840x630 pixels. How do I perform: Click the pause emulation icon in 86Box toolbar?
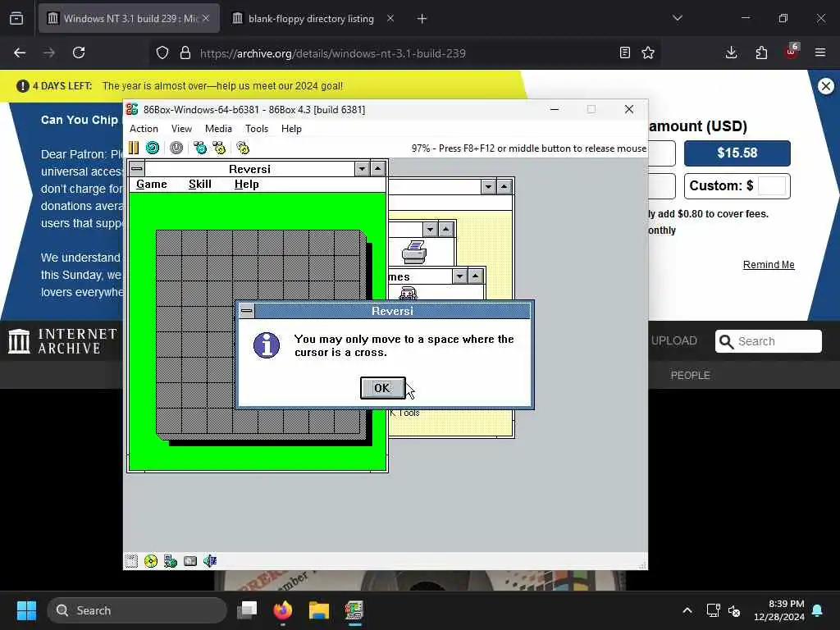click(134, 148)
